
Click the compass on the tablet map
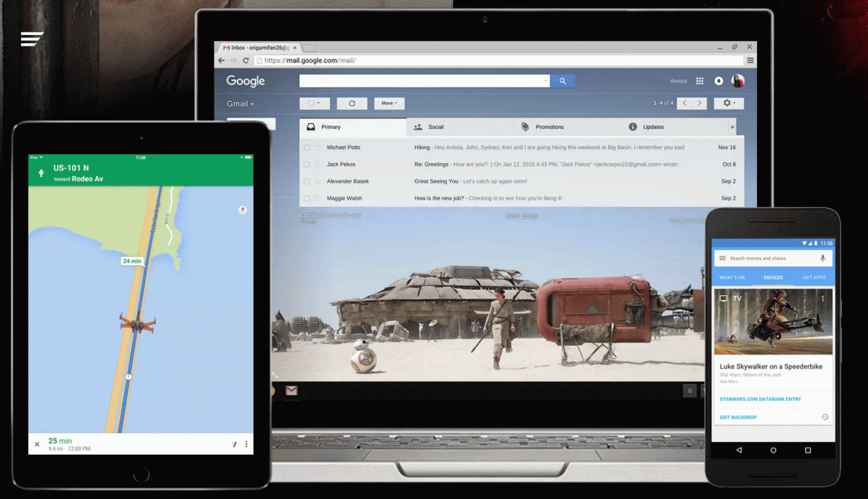point(242,210)
